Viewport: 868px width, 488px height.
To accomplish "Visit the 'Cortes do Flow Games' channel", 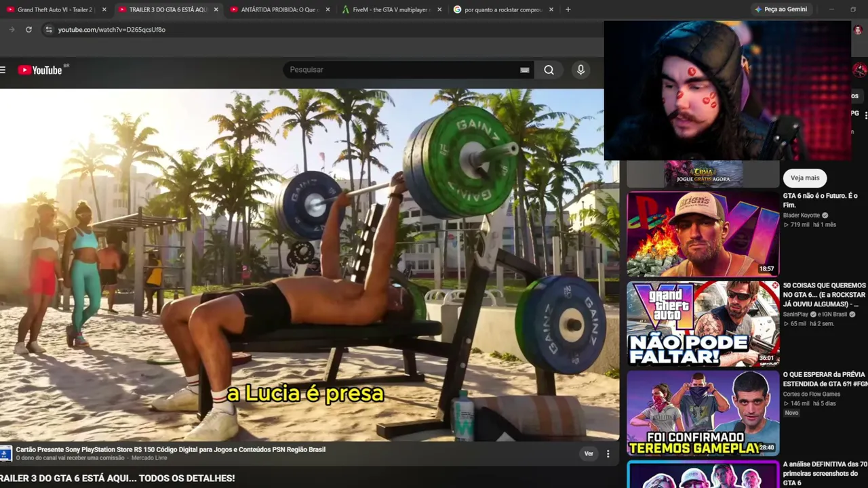I will (812, 394).
